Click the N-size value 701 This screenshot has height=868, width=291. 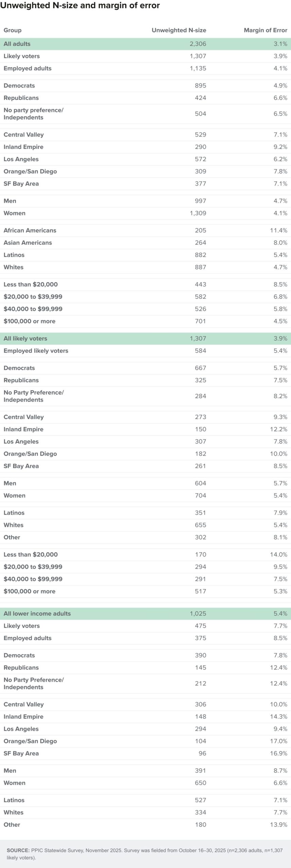pyautogui.click(x=200, y=321)
